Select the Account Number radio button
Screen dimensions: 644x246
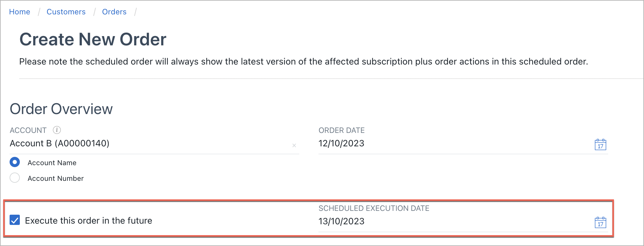coord(15,178)
